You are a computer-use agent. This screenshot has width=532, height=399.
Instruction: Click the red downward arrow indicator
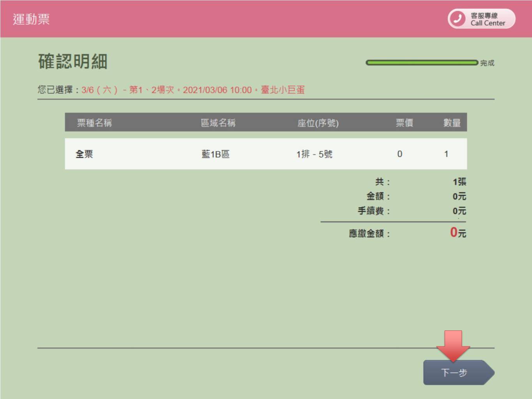pos(453,345)
